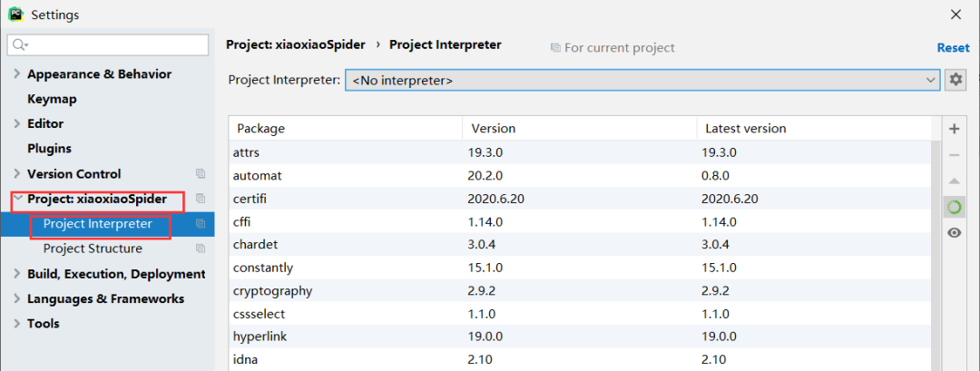
Task: Click the upgrade package up-arrow icon
Action: coord(954,181)
